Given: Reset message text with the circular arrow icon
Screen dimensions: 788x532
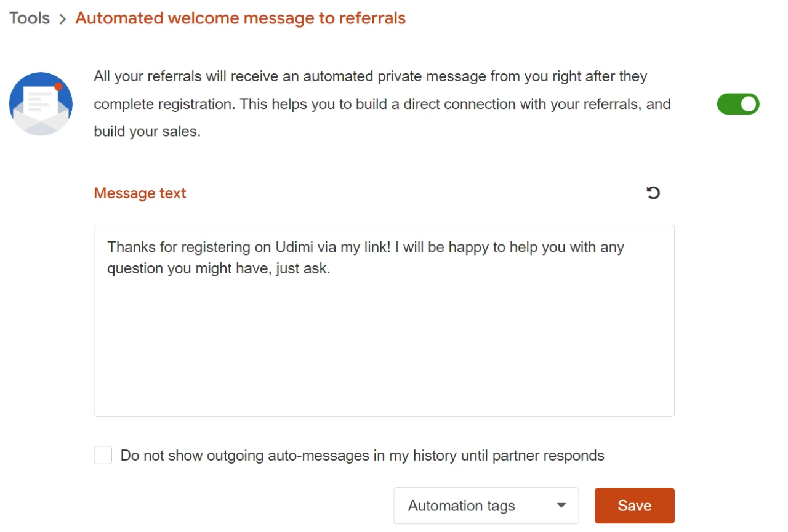Looking at the screenshot, I should point(653,193).
